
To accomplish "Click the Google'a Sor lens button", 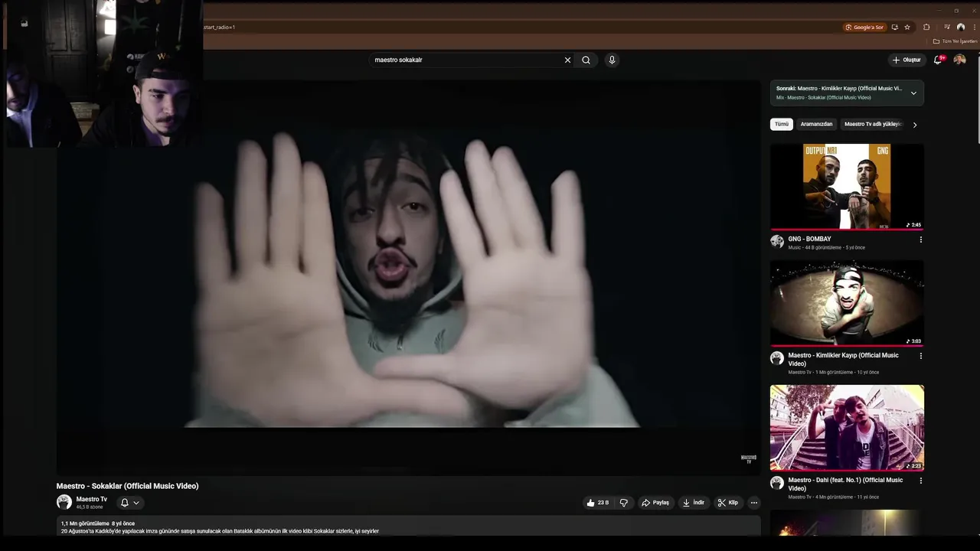I will click(x=864, y=27).
